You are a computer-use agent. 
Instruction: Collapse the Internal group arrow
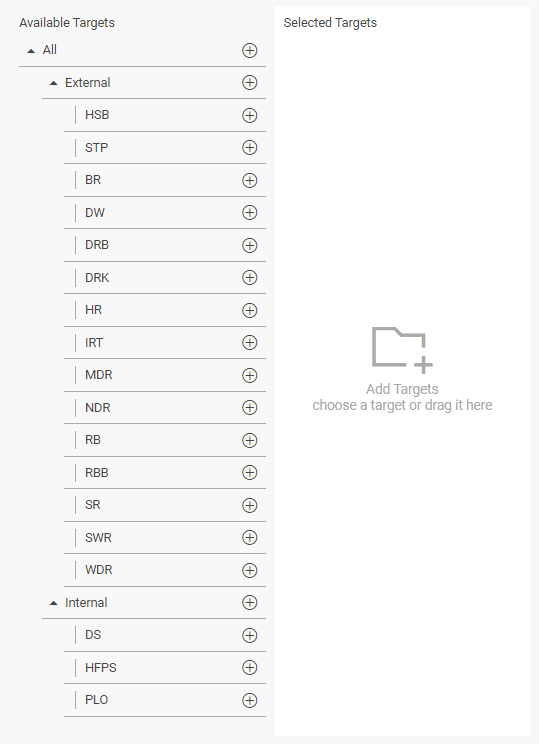[x=54, y=603]
